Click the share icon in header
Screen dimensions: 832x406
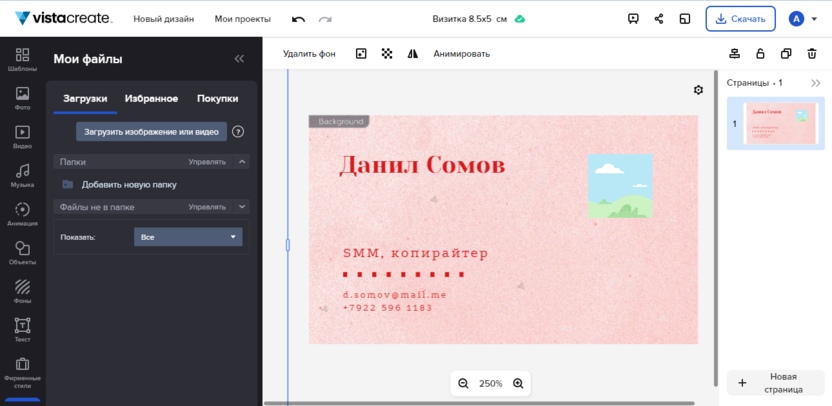tap(658, 19)
